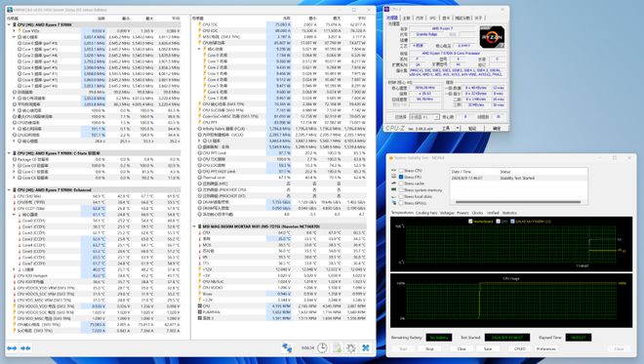
Task: Click CPU-Z purple title bar icon
Action: pyautogui.click(x=387, y=9)
